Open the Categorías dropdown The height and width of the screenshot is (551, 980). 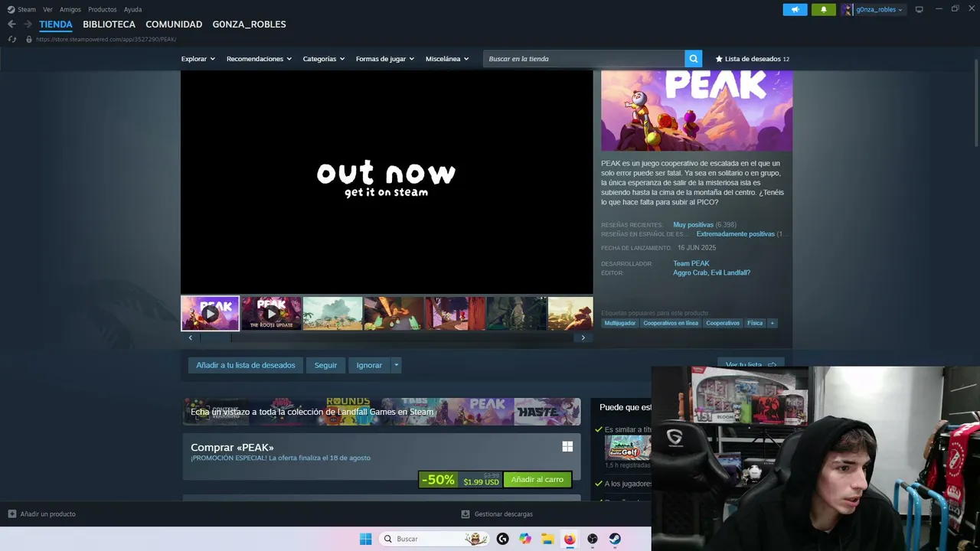pyautogui.click(x=324, y=59)
